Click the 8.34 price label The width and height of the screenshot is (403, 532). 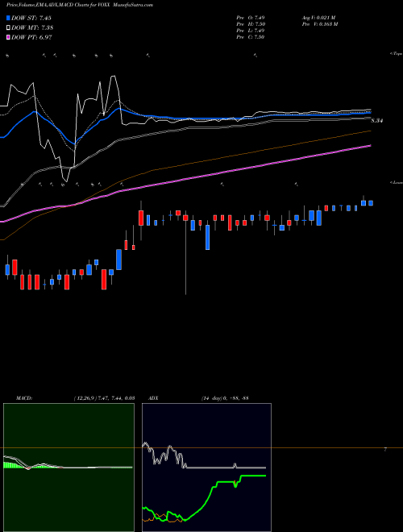click(377, 120)
